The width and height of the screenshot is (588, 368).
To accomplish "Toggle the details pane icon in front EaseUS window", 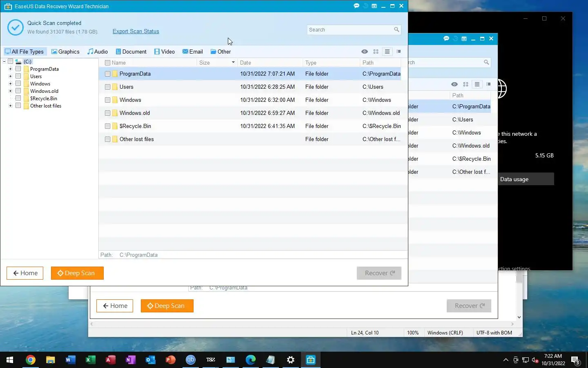I will click(x=399, y=52).
